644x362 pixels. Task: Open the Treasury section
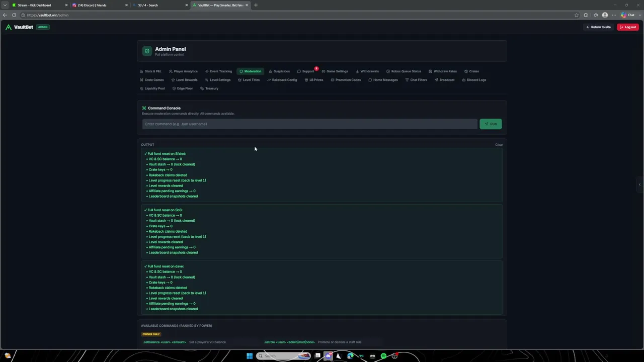coord(209,88)
